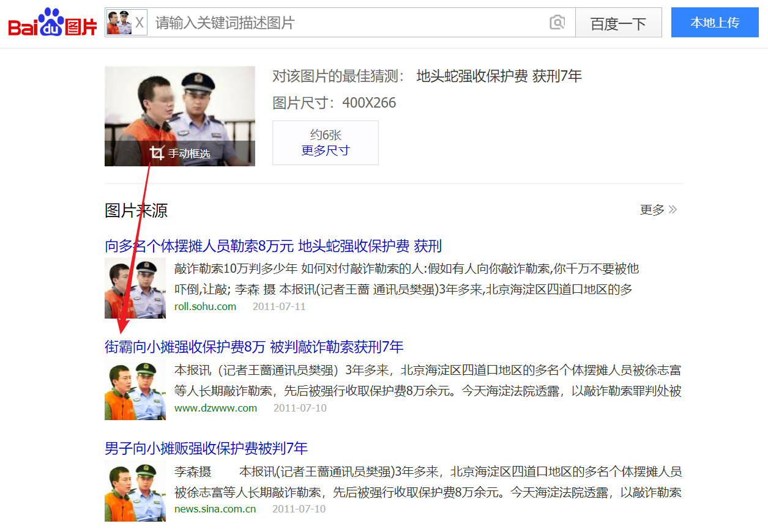Viewport: 768px width, 532px height.
Task: Open the 男子向小摊贩强收保护费被判7年 article
Action: pyautogui.click(x=206, y=448)
